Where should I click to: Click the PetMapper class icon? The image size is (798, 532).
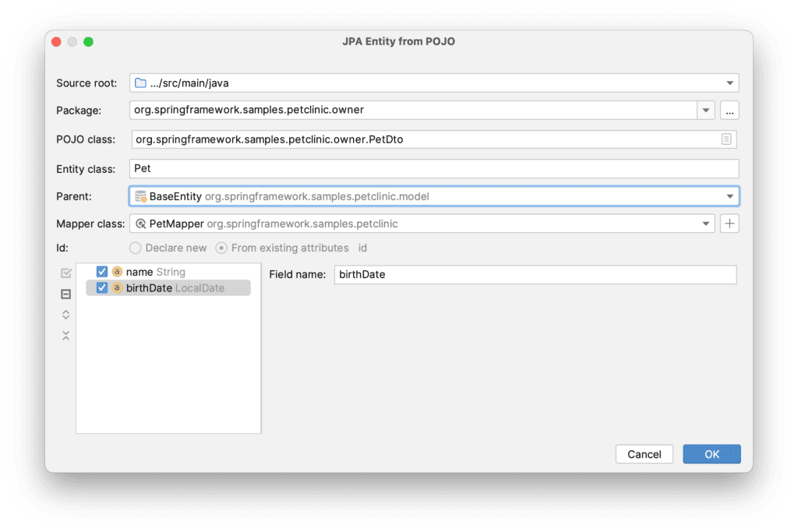140,224
